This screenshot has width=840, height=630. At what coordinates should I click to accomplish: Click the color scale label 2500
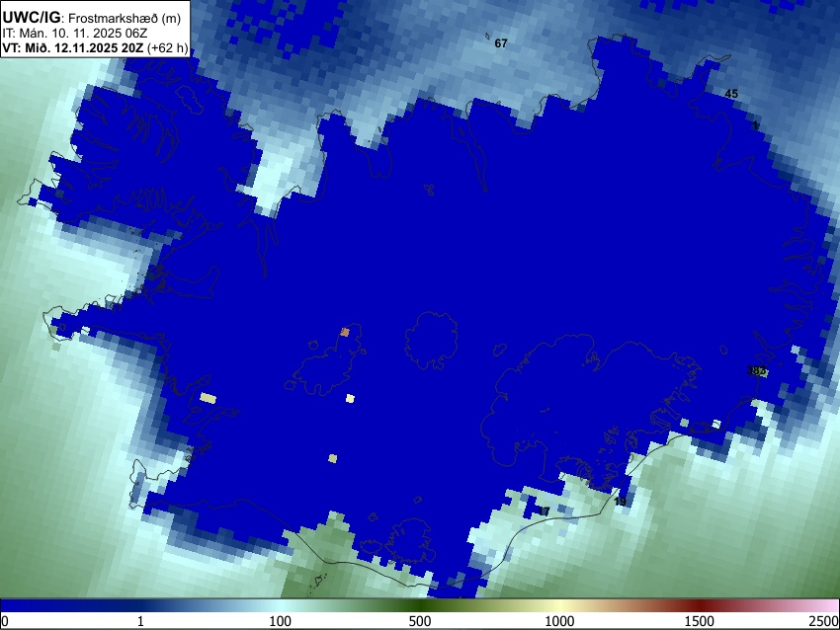click(x=824, y=621)
